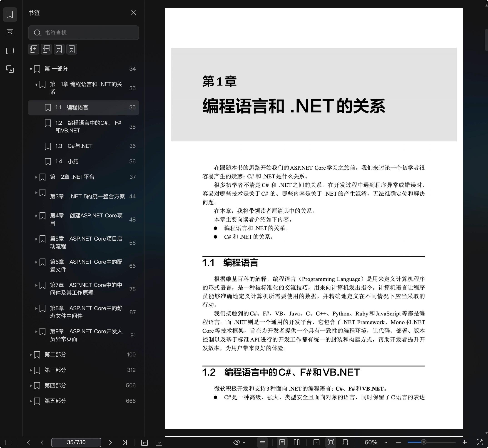Viewport: 488px width, 448px height.
Task: Expand the 第7章 bookmark arrow
Action: pos(36,285)
